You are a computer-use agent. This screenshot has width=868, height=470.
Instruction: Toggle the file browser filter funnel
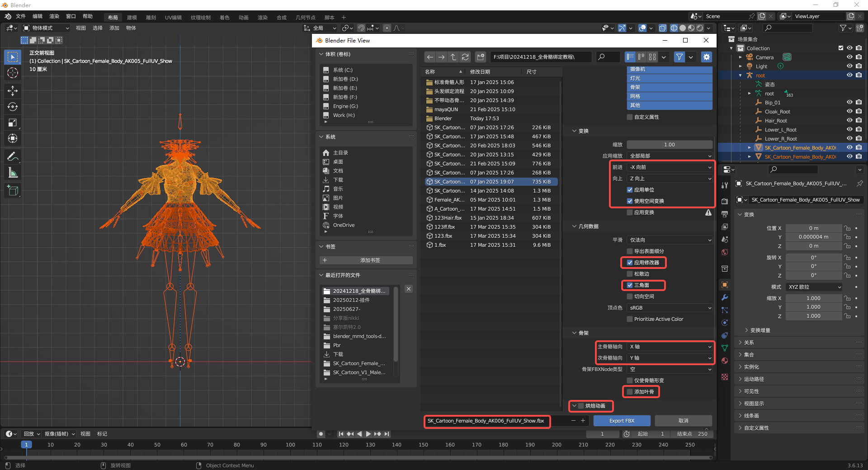(679, 57)
